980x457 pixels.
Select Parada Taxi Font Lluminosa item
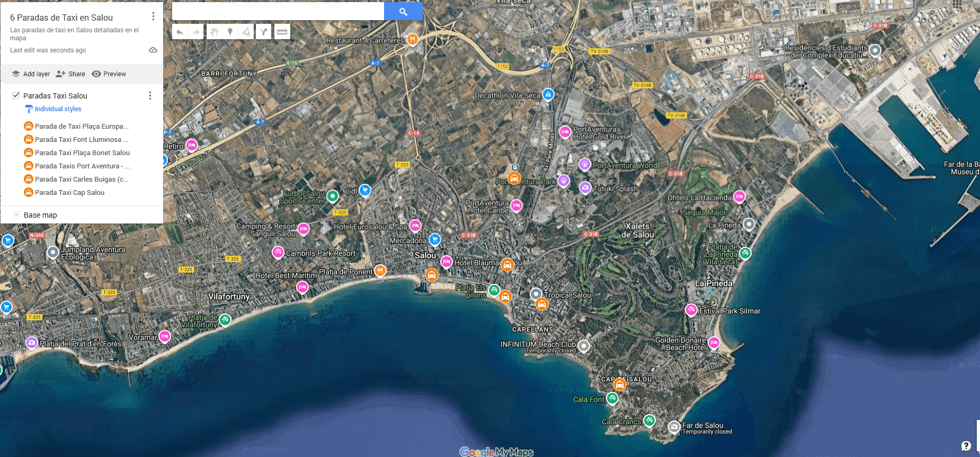(82, 139)
